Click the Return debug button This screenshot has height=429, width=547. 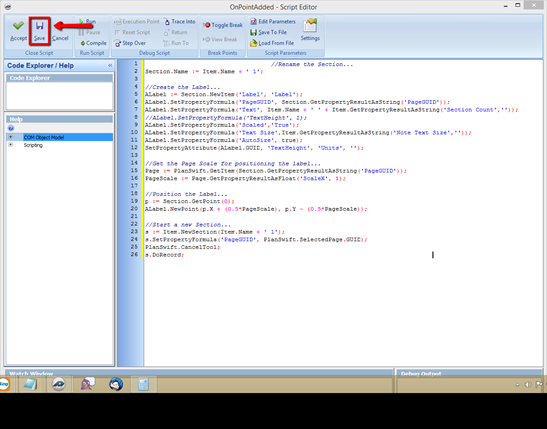click(175, 32)
